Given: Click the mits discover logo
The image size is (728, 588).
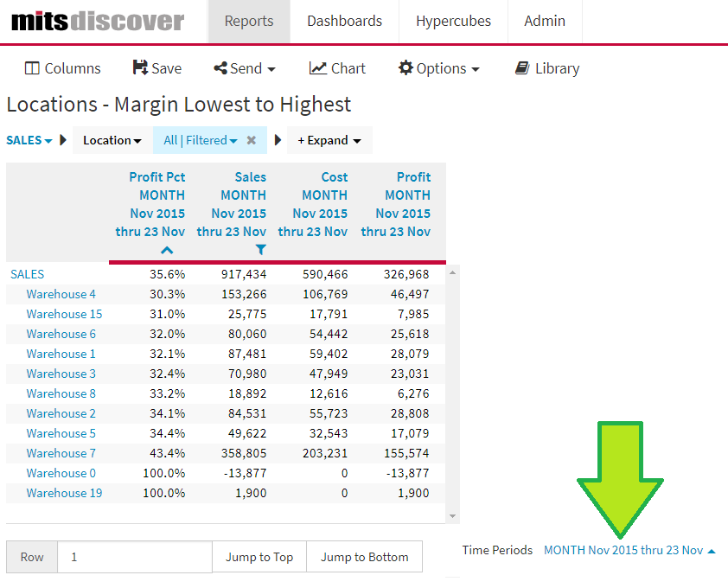Looking at the screenshot, I should click(x=98, y=21).
